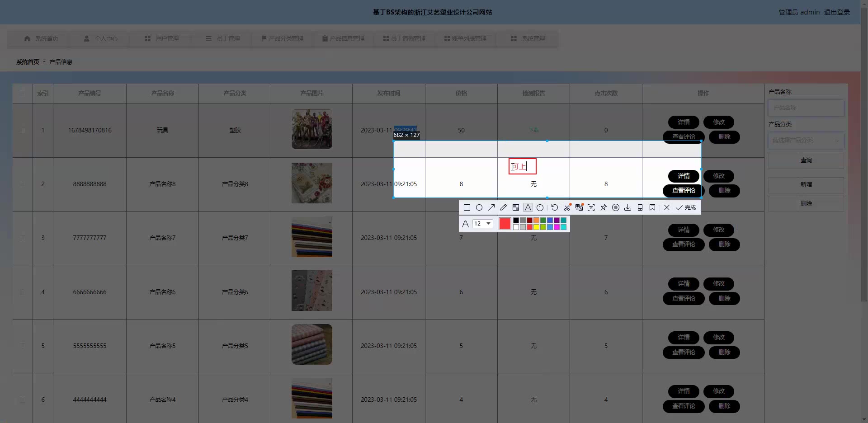Open the 产品名称5 plaid fabric thumbnail
This screenshot has width=868, height=423.
[312, 344]
